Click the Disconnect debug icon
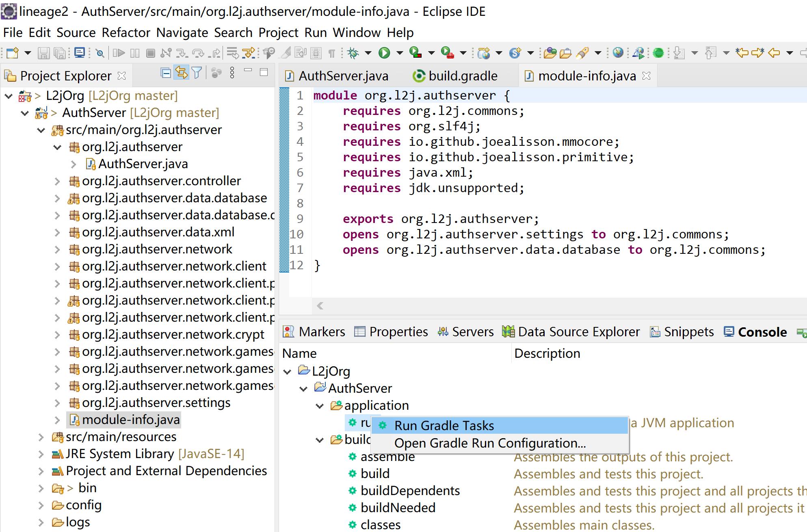This screenshot has width=807, height=532. coord(166,53)
